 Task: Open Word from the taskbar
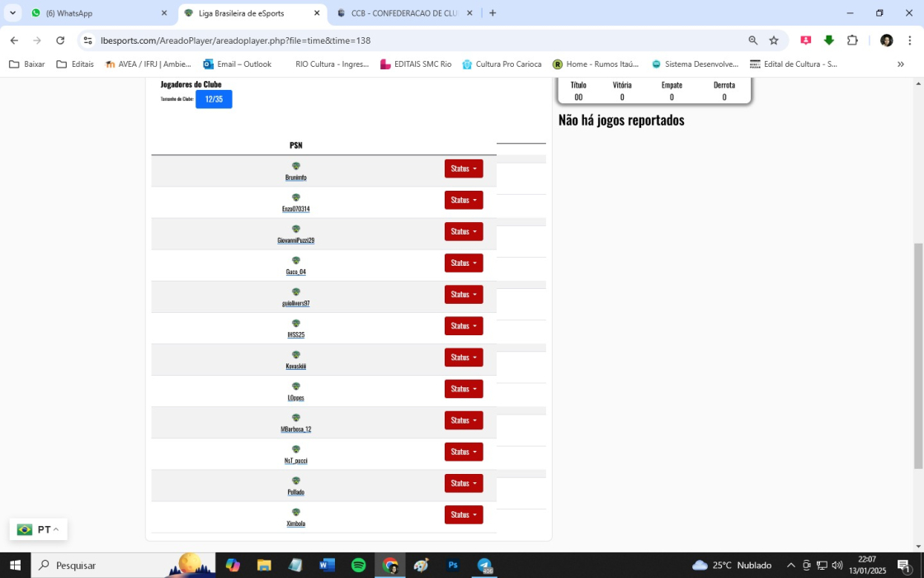327,566
